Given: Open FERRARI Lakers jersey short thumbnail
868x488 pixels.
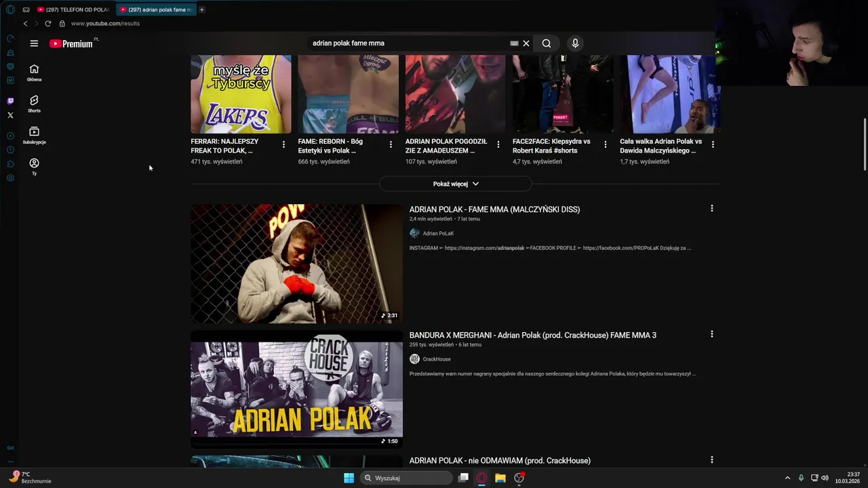Looking at the screenshot, I should pyautogui.click(x=241, y=94).
